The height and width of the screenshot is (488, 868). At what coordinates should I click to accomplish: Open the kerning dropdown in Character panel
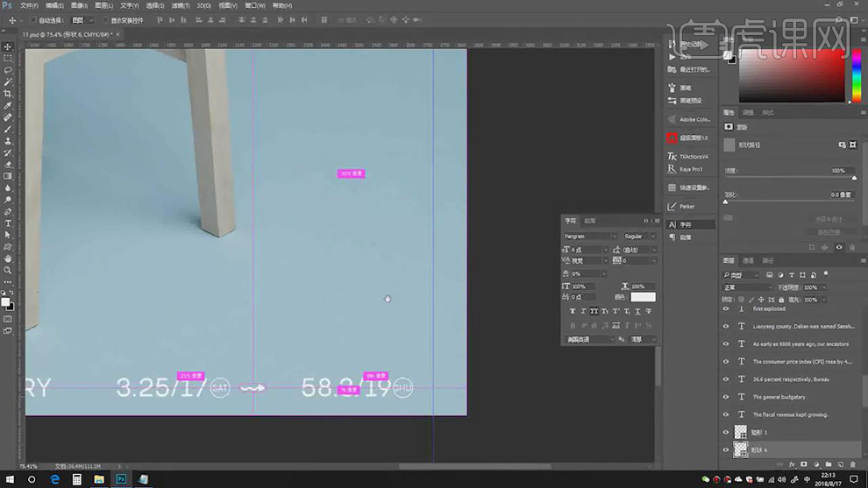coord(605,260)
